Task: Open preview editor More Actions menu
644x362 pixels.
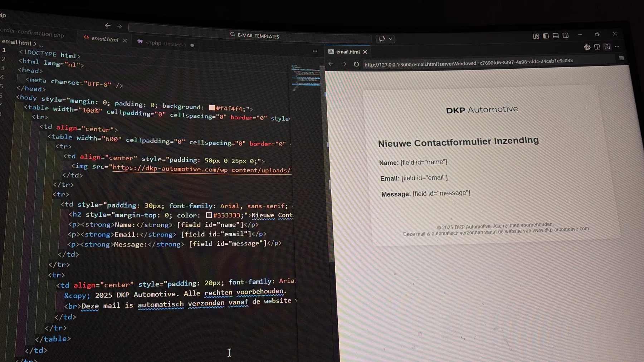Action: (x=617, y=46)
